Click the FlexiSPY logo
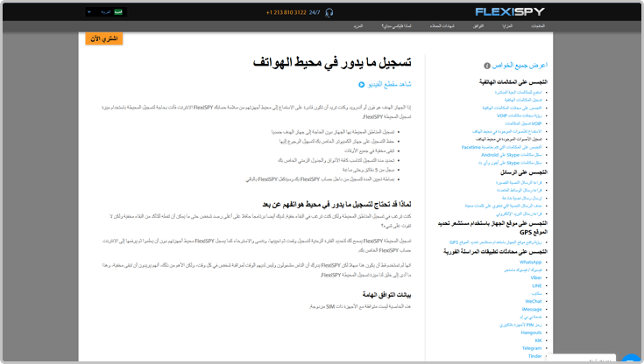Screen dimensions: 644x364 click(510, 12)
